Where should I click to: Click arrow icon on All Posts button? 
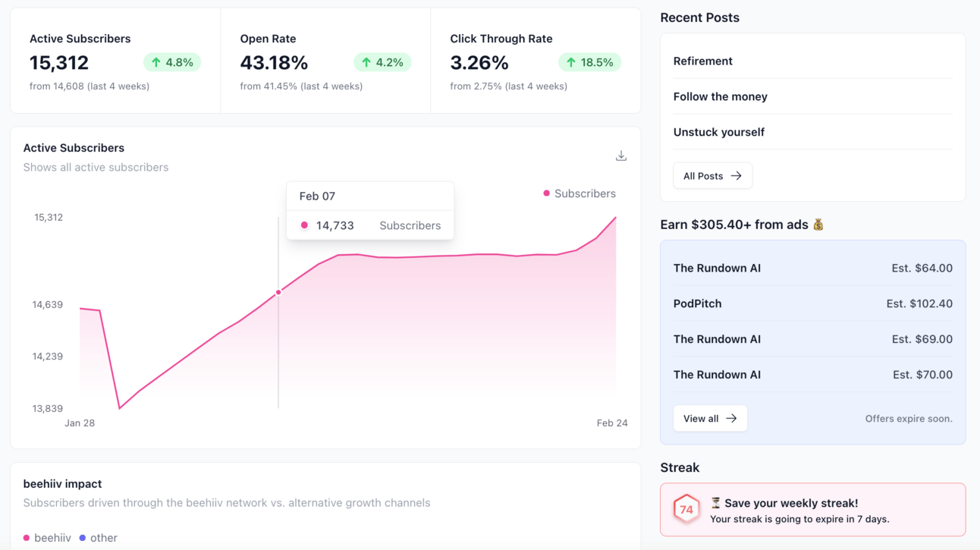(736, 176)
